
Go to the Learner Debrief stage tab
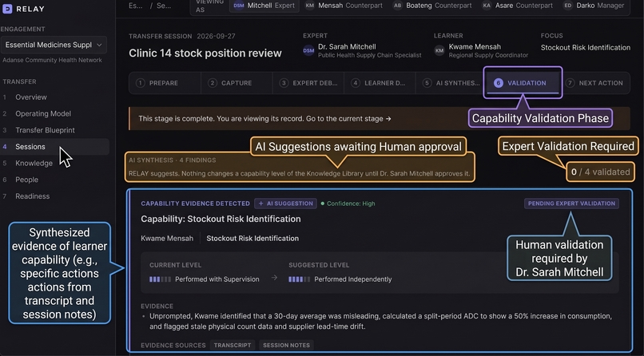click(x=380, y=83)
